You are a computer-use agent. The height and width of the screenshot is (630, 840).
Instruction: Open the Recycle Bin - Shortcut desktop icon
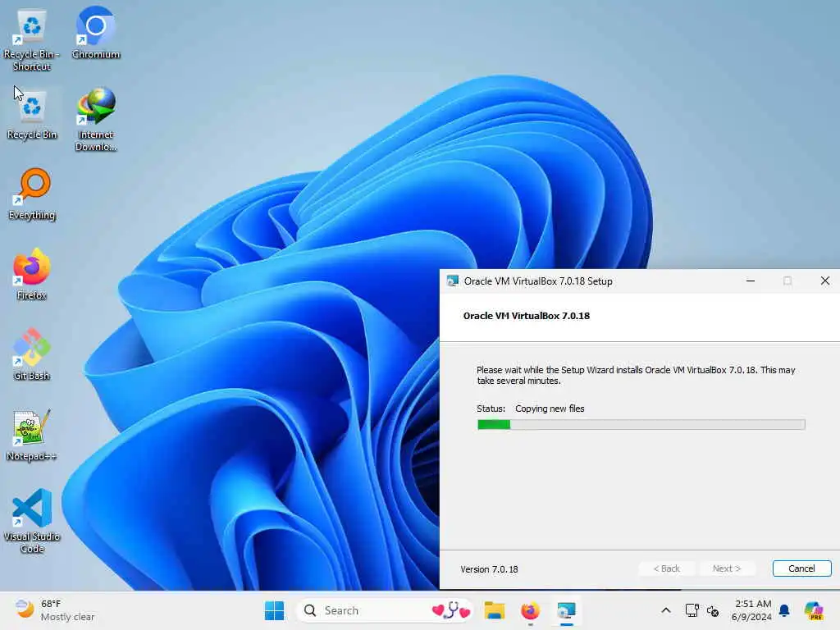pos(32,39)
